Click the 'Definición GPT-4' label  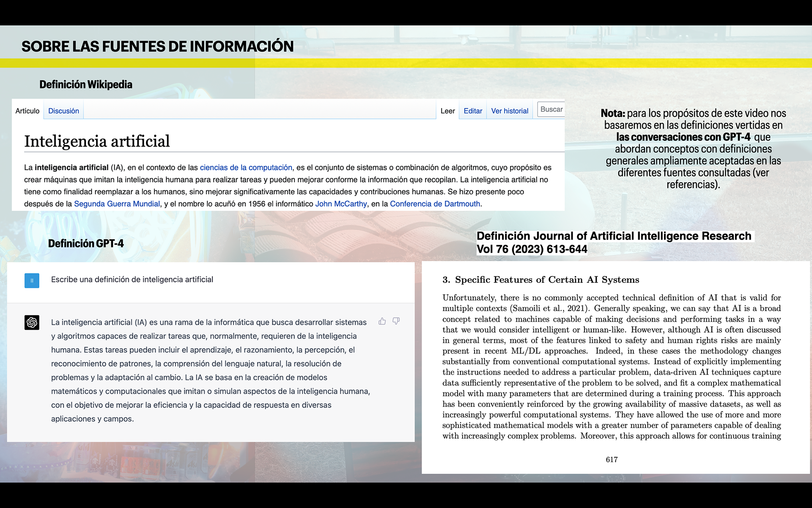tap(86, 243)
